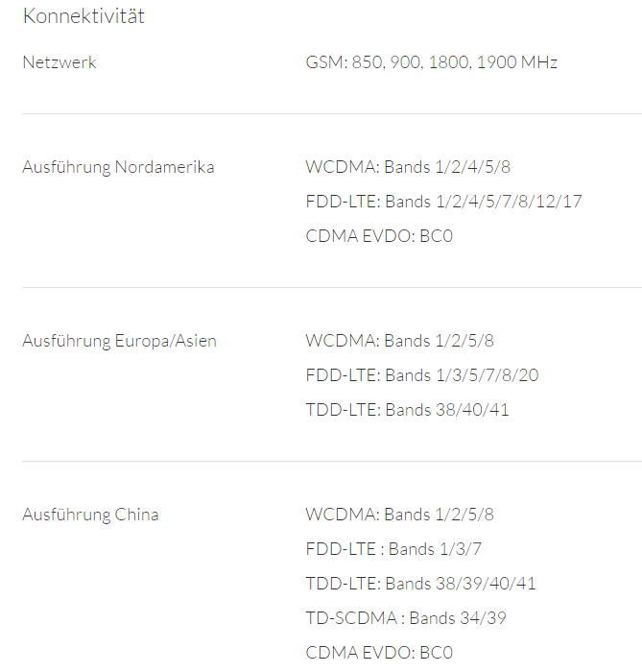Click TDD-LTE Bands 38/39/40/41 text
This screenshot has height=672, width=642.
(x=420, y=584)
